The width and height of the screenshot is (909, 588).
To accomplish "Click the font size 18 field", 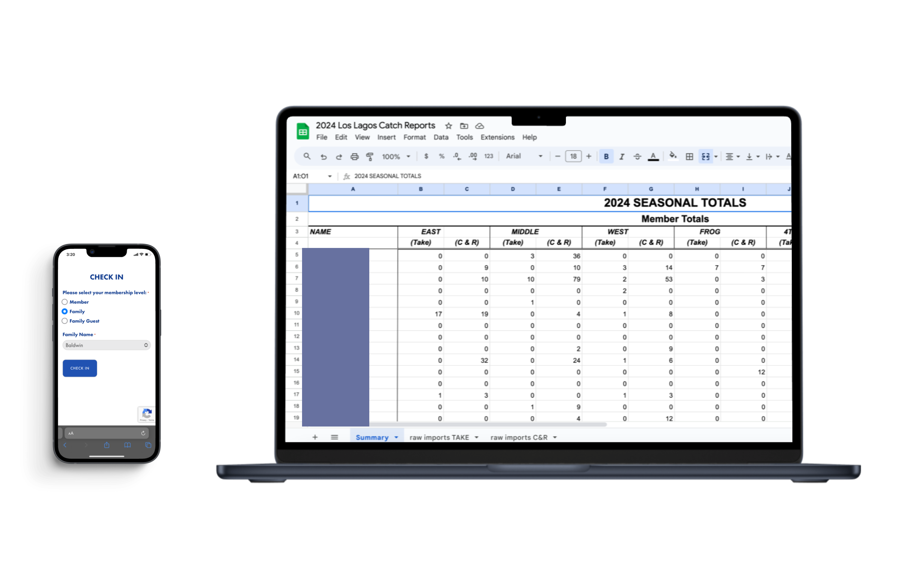I will [573, 156].
